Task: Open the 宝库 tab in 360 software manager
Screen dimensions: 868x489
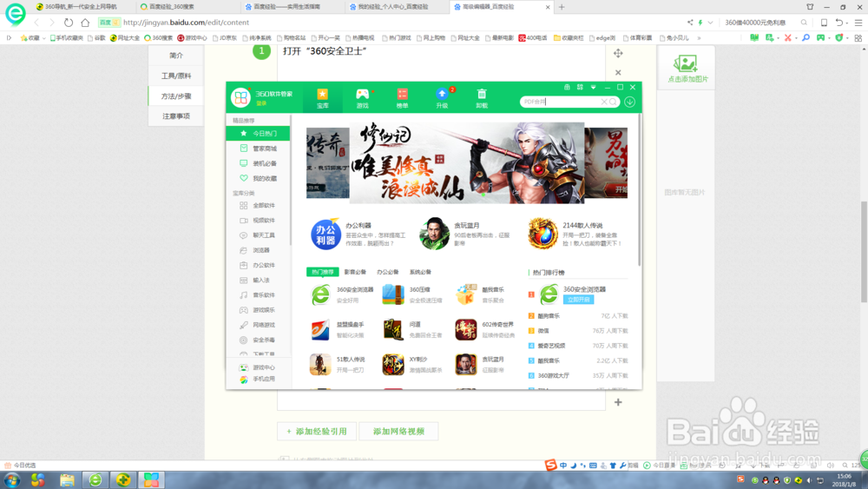Action: coord(322,98)
